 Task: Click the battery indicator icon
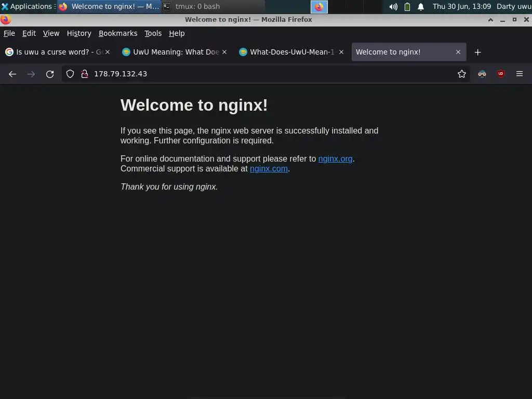[407, 7]
